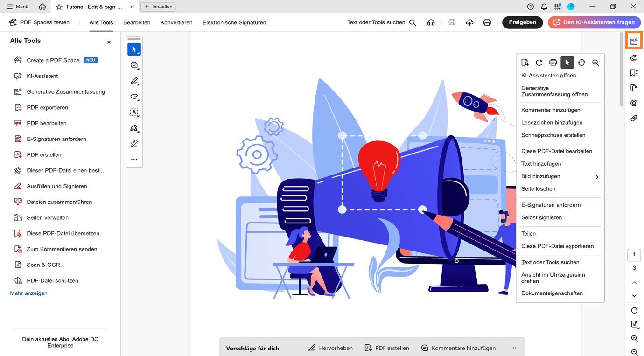The height and width of the screenshot is (356, 644).
Task: Select the comment tool in the quick toolbar
Action: 134,65
